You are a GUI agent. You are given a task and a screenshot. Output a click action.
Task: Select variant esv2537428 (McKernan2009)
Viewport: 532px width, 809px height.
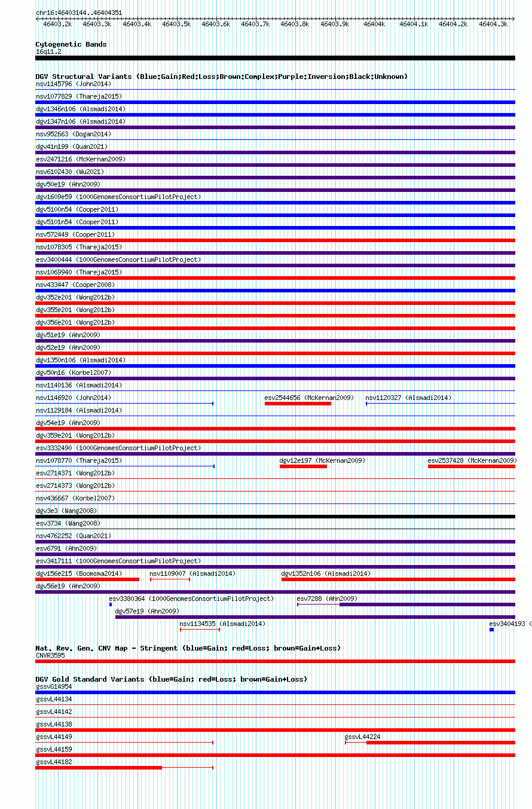[472, 466]
